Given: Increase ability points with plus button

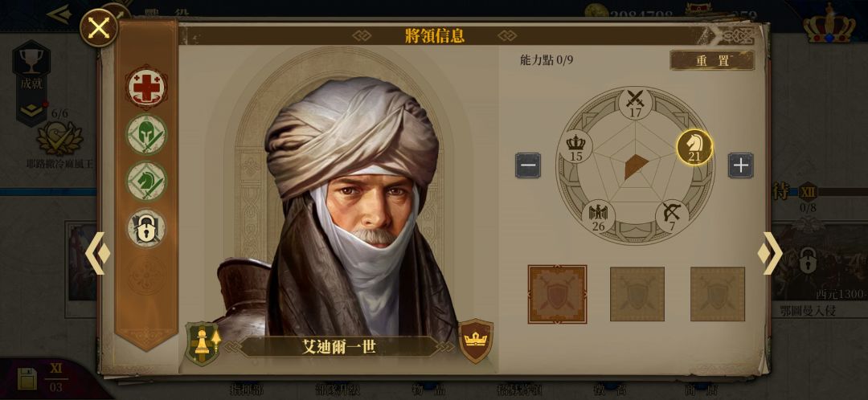Looking at the screenshot, I should pos(741,165).
